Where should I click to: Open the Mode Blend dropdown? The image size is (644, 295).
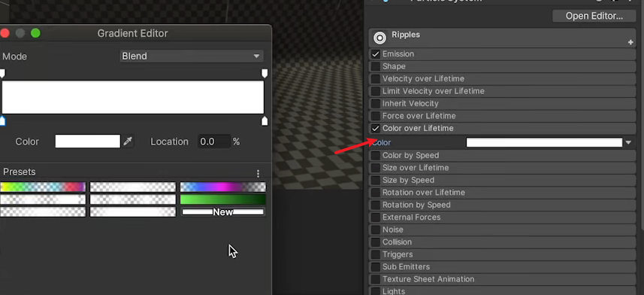pos(192,56)
